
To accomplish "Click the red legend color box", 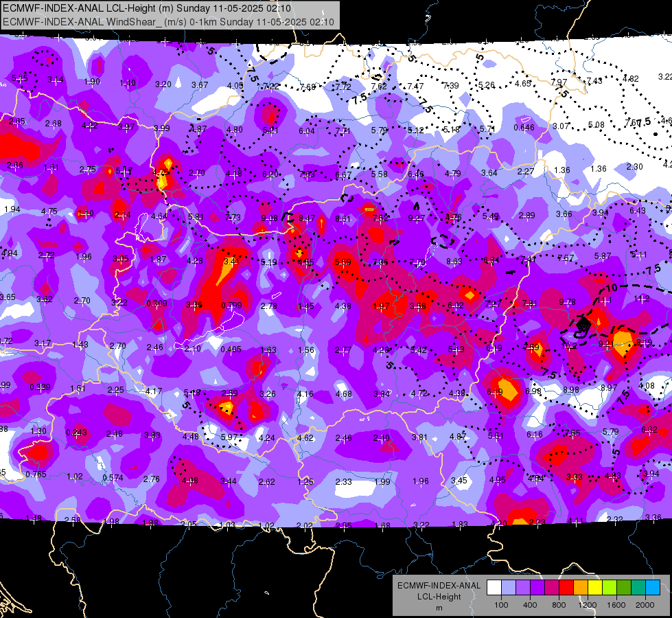I will (x=566, y=588).
